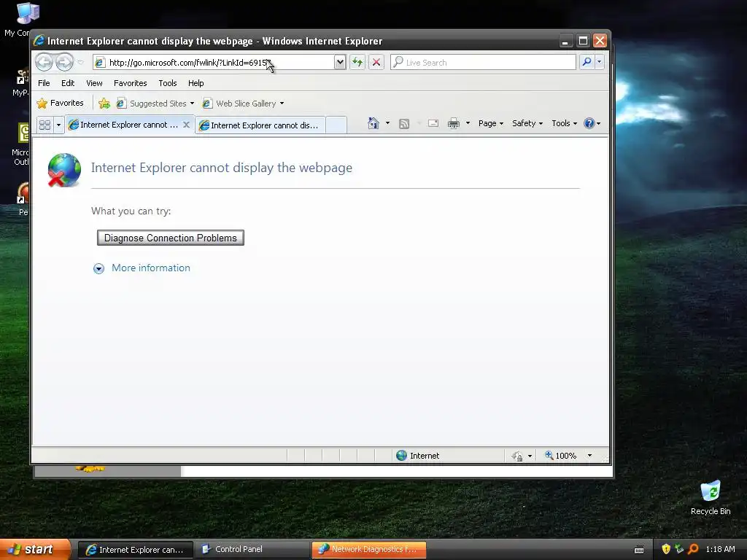
Task: Click the Protected Mode status icon
Action: 517,456
